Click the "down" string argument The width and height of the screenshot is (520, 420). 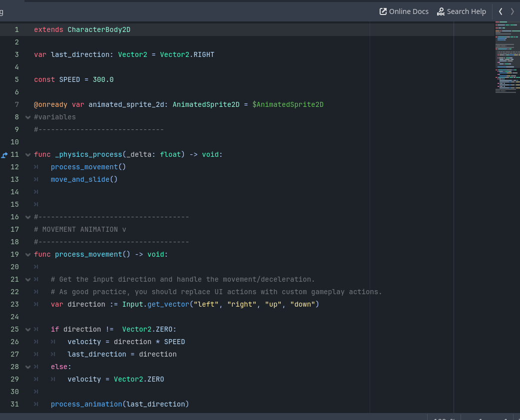(x=302, y=304)
